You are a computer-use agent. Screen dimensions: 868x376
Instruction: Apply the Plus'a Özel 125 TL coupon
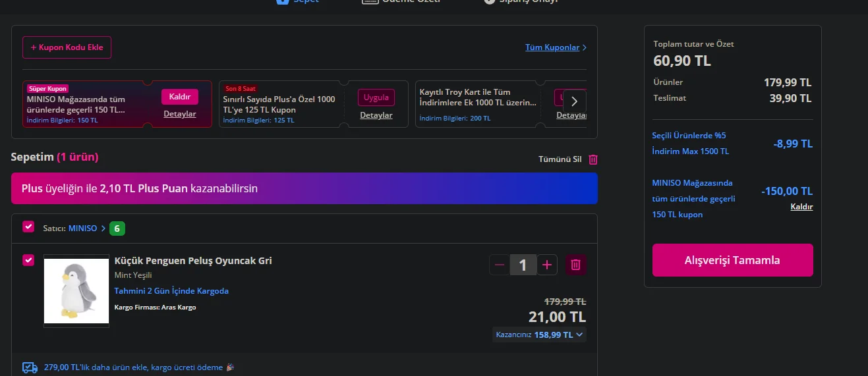point(376,97)
